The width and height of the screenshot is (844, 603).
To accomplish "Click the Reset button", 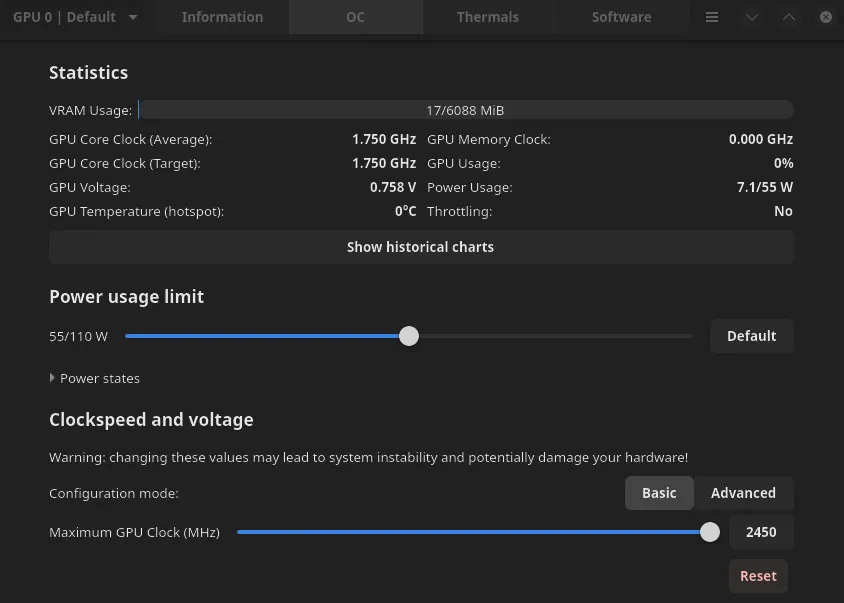I will coord(758,576).
